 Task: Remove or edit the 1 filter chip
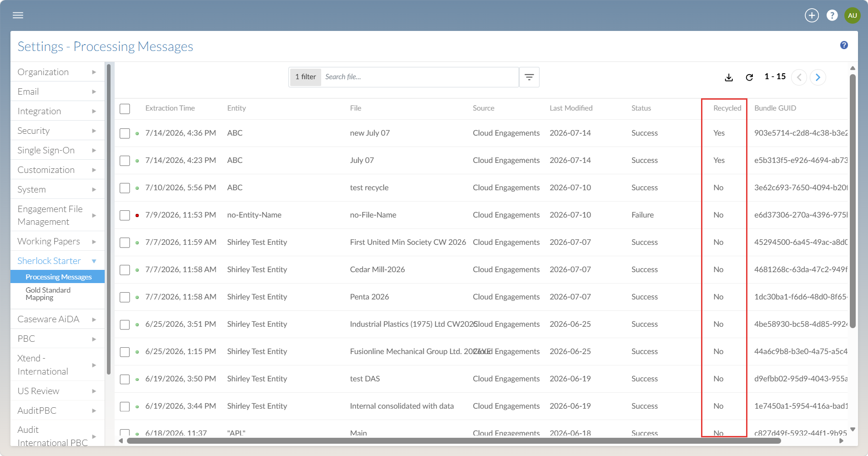(x=306, y=77)
